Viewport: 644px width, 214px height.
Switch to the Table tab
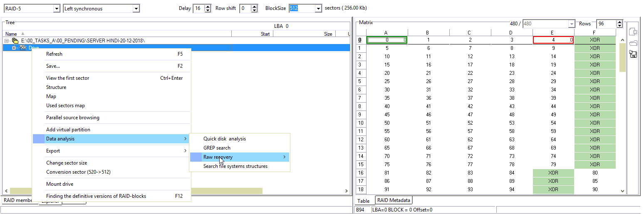click(364, 201)
